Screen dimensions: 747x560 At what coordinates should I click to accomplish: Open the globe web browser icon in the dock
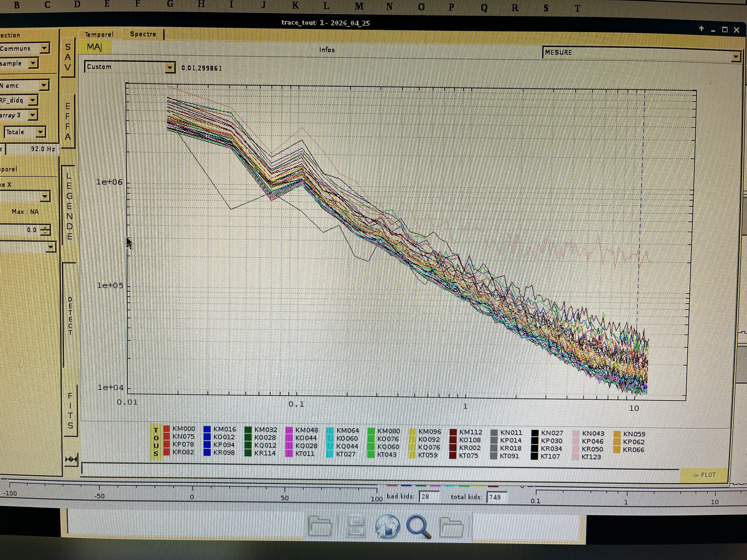[x=387, y=526]
